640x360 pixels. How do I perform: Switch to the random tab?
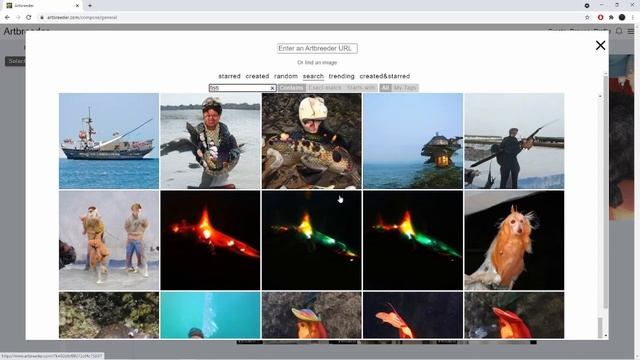point(286,76)
